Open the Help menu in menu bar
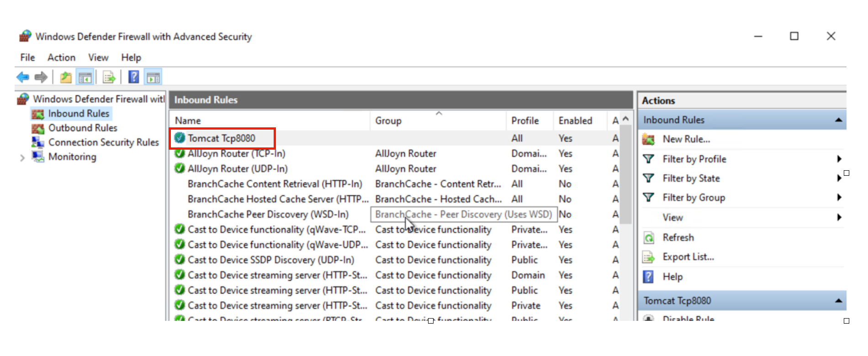 131,58
